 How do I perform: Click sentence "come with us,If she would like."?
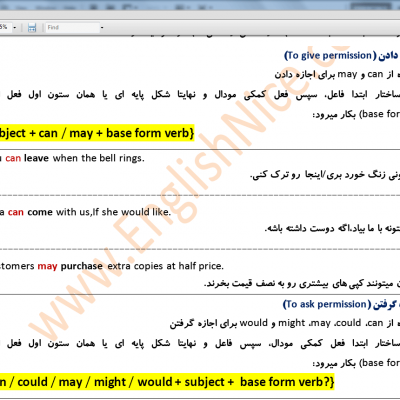99,212
